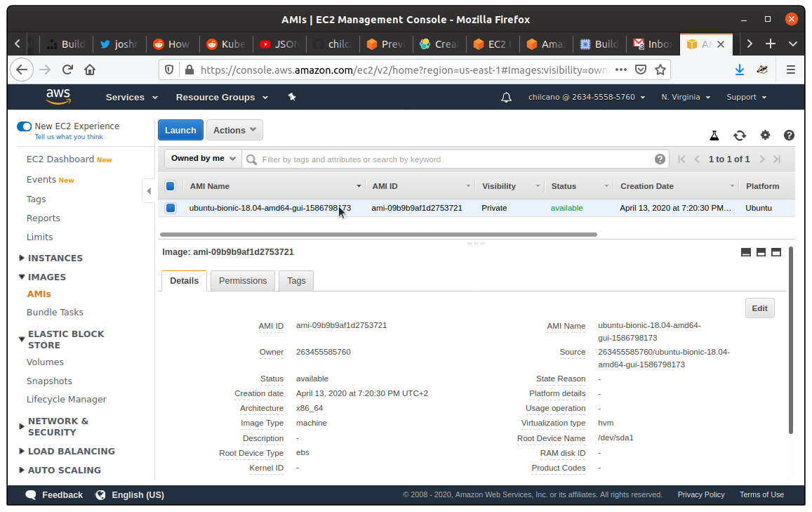Open the Privacy Policy footer link
Screen dimensions: 812x512
pos(700,495)
